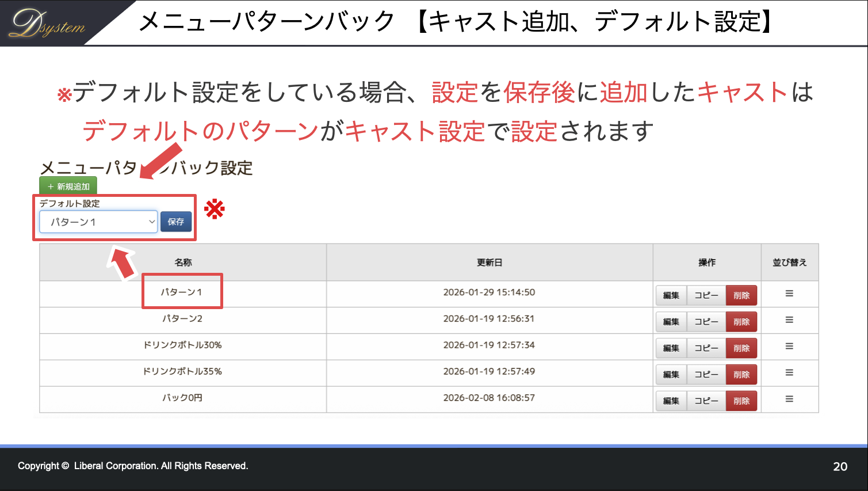Image resolution: width=868 pixels, height=491 pixels.
Task: Delete the ドリンクボトル30% row
Action: click(741, 348)
